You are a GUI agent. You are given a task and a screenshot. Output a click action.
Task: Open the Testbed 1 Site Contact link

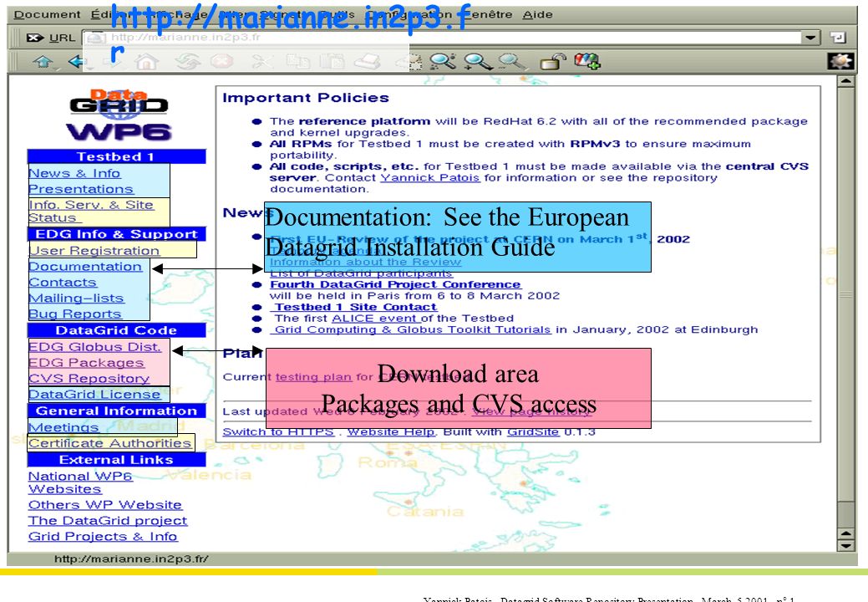pyautogui.click(x=355, y=308)
